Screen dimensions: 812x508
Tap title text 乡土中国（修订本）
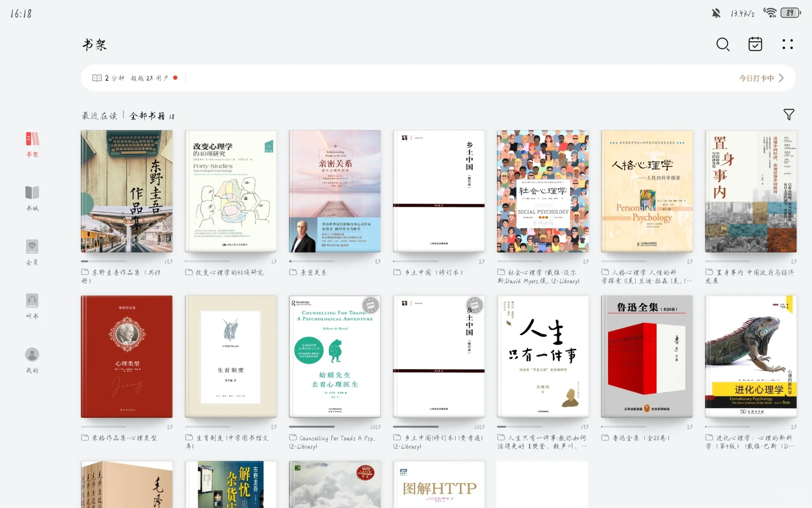pyautogui.click(x=434, y=272)
